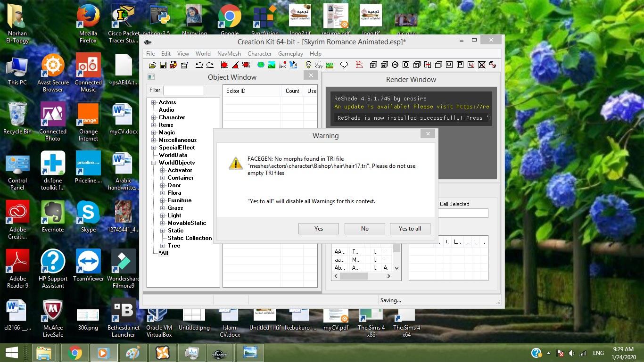Select the Static Collection tree item
644x364 pixels.
(190, 238)
